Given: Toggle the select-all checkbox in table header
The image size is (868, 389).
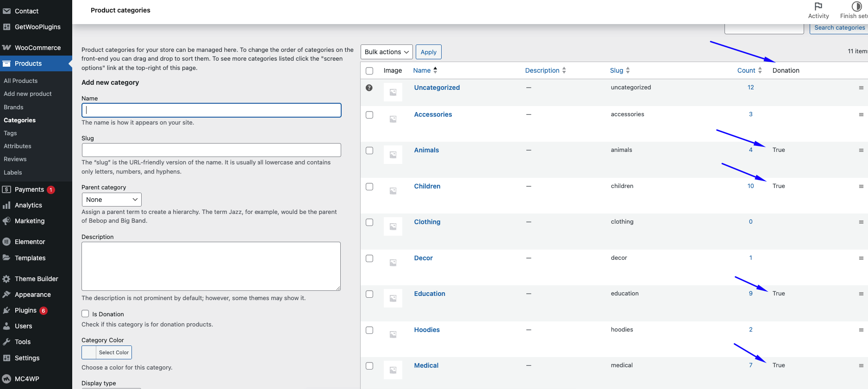Looking at the screenshot, I should [x=369, y=71].
